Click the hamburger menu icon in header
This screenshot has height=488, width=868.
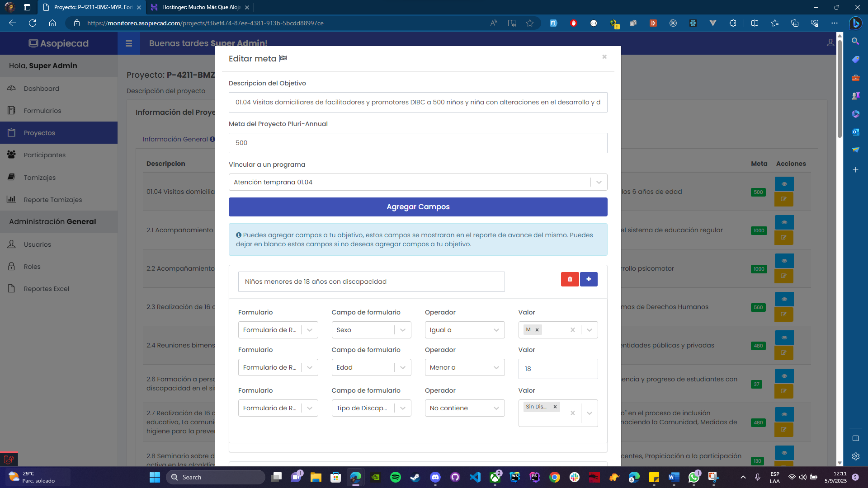(x=129, y=43)
